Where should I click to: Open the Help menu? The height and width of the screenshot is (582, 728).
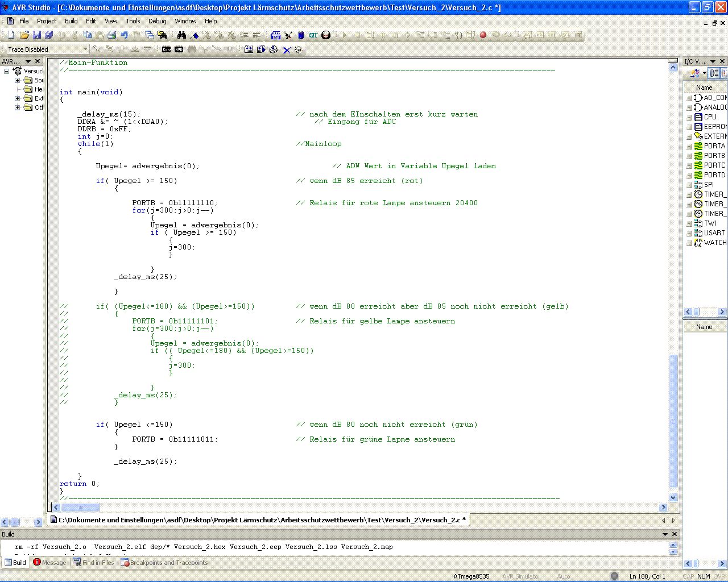tap(211, 21)
